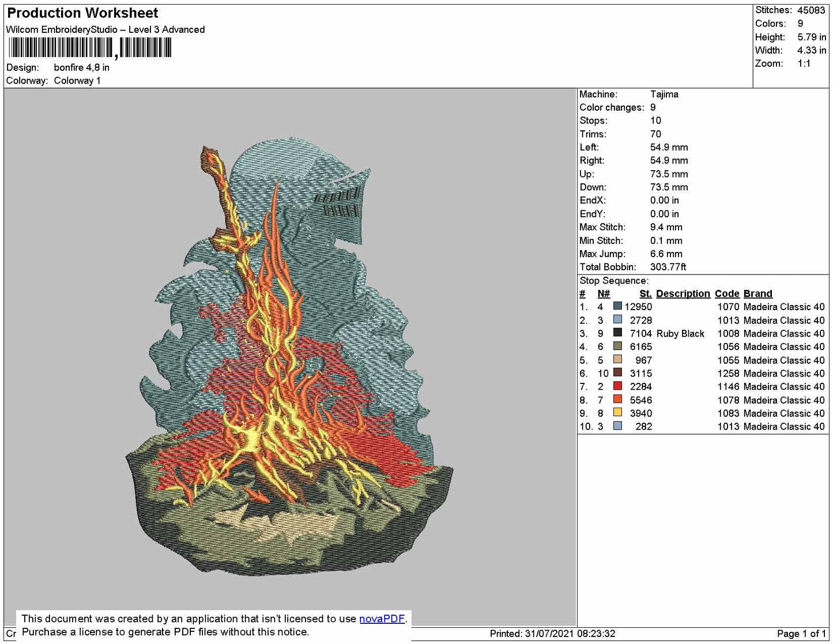The image size is (833, 644).
Task: Click the St. column header
Action: click(x=646, y=293)
